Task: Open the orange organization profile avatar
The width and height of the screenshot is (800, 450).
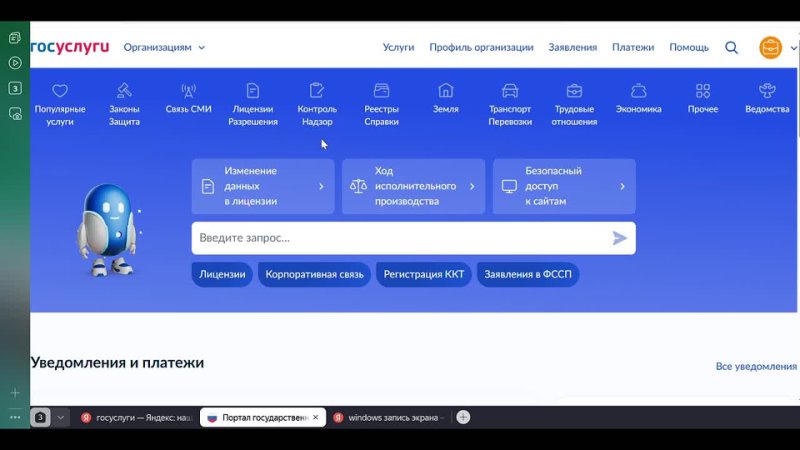Action: click(770, 47)
